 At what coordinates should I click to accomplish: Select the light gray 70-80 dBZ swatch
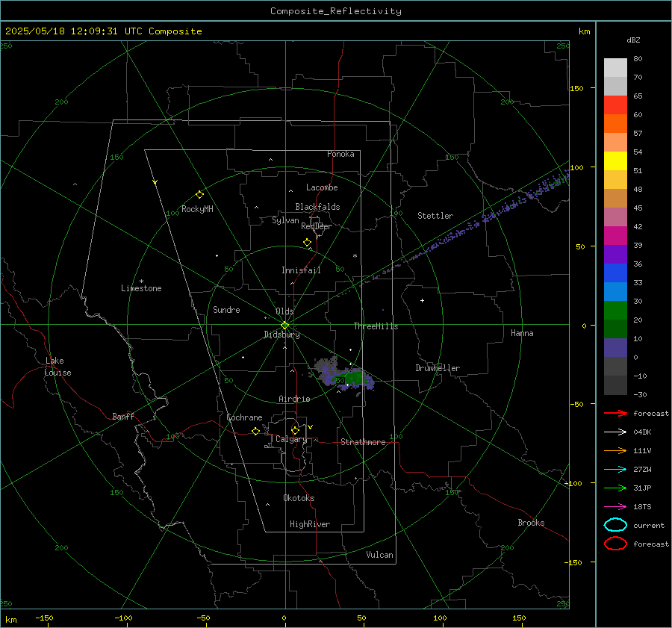pos(615,67)
